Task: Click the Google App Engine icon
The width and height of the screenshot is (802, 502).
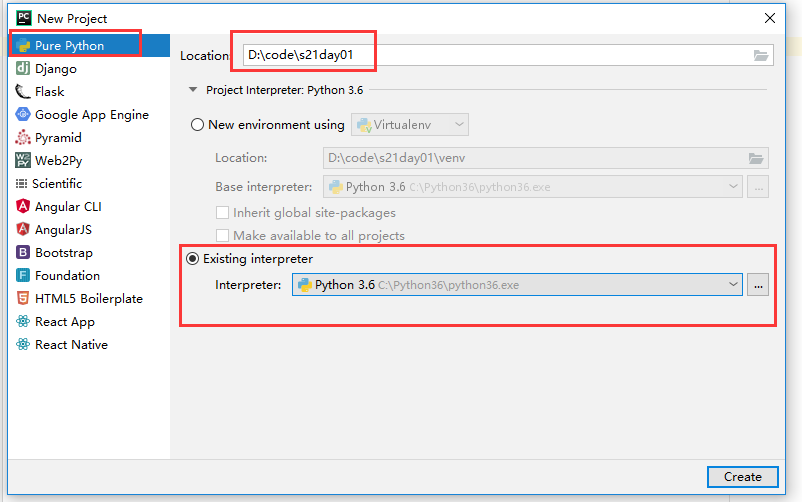Action: coord(23,115)
